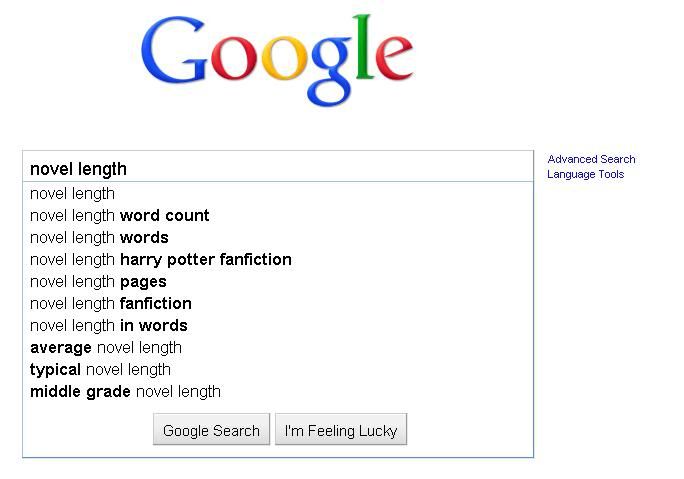Pick the 'novel length words' suggestion
The width and height of the screenshot is (684, 479).
click(99, 237)
